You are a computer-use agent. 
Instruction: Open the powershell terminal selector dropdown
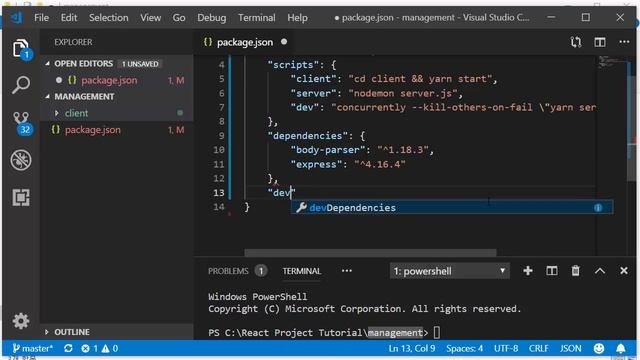449,271
